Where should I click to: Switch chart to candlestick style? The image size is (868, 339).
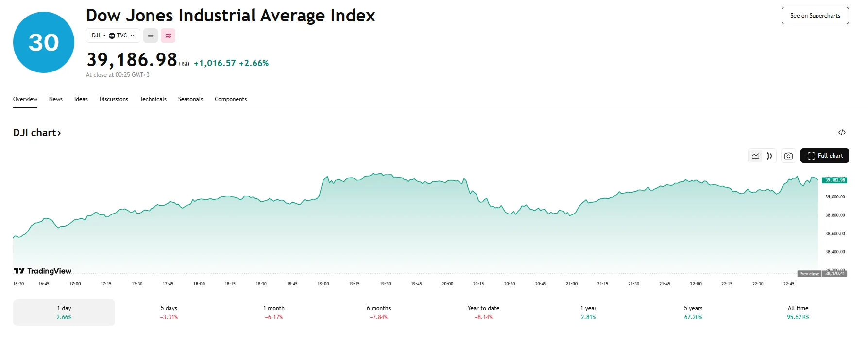(769, 156)
